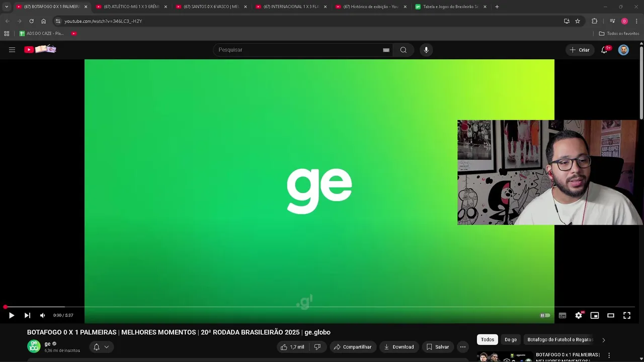
Task: Like the video (1,7 mil)
Action: click(292, 347)
